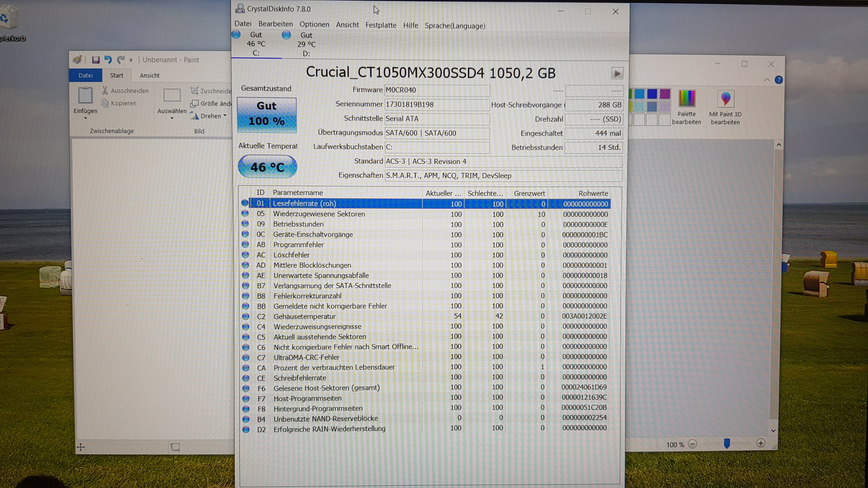This screenshot has width=868, height=488.
Task: Click the Eingeschaltet value '444 mal'
Action: [594, 133]
